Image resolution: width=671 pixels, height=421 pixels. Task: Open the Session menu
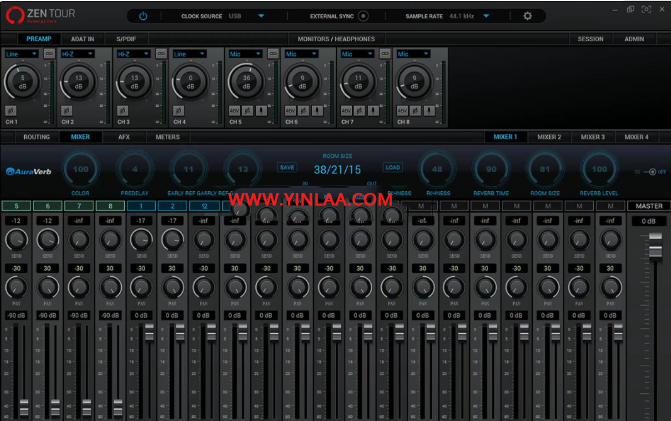coord(591,39)
